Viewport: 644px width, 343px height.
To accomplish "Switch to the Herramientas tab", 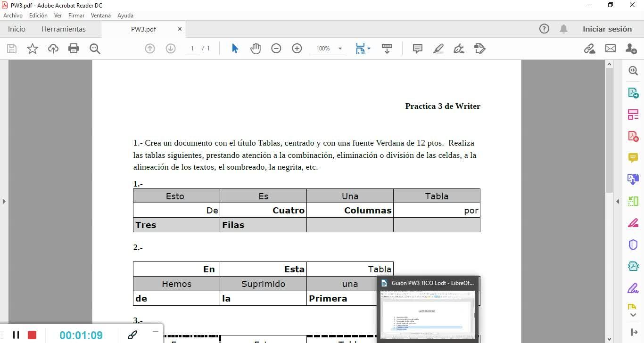I will pyautogui.click(x=64, y=29).
